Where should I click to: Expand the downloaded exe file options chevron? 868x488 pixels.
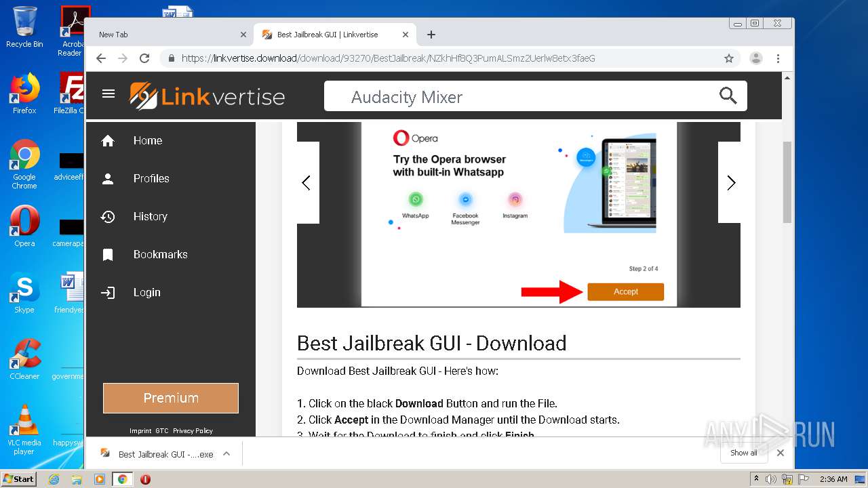click(x=226, y=453)
